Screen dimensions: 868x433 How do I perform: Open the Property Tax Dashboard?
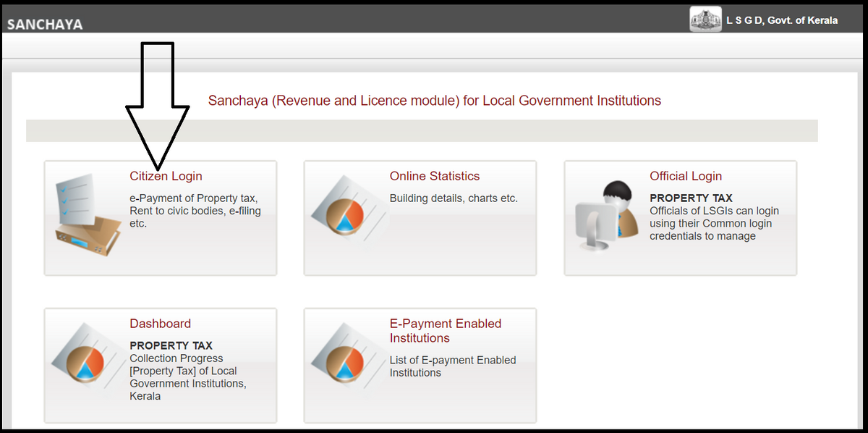pos(161,323)
